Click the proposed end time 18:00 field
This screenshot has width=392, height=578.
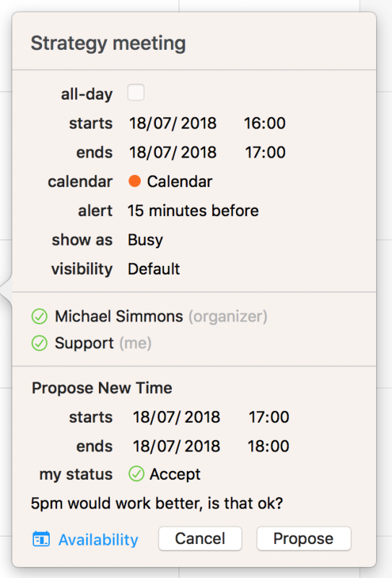click(269, 446)
